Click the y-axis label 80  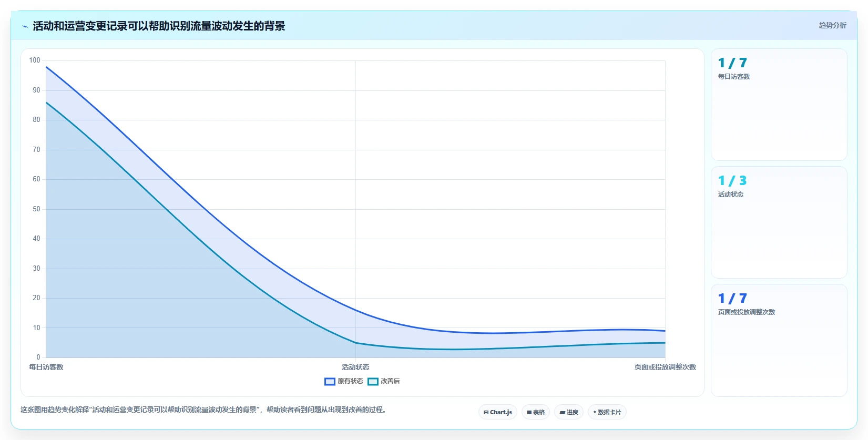point(36,120)
